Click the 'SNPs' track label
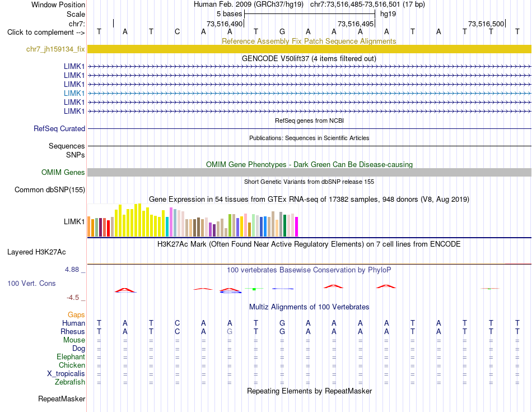Screen dimensions: 532x412 tap(76, 155)
